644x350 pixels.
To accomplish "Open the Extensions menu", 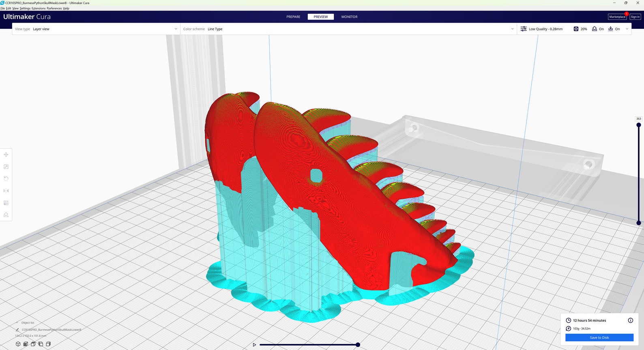I will pyautogui.click(x=39, y=9).
